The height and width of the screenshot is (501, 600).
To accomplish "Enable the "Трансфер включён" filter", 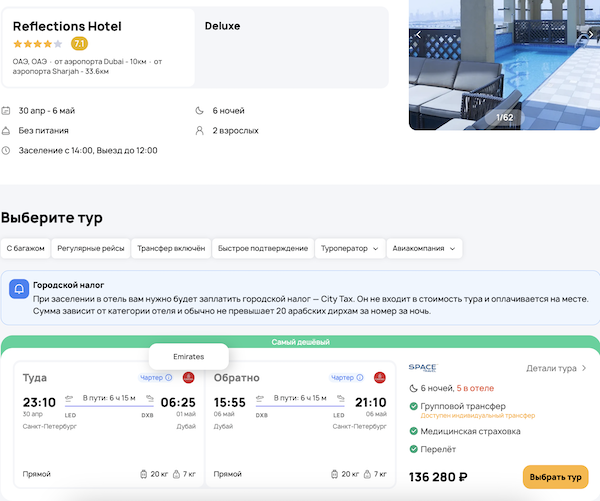I will (x=170, y=248).
